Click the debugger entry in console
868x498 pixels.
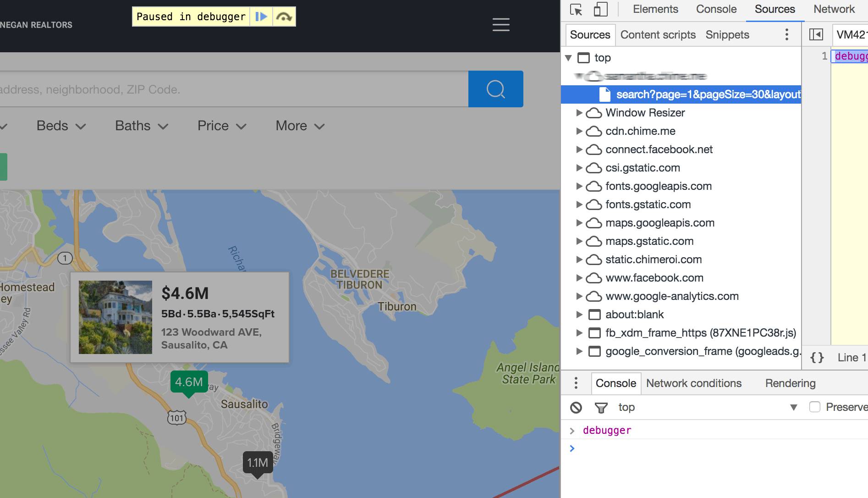click(x=607, y=430)
